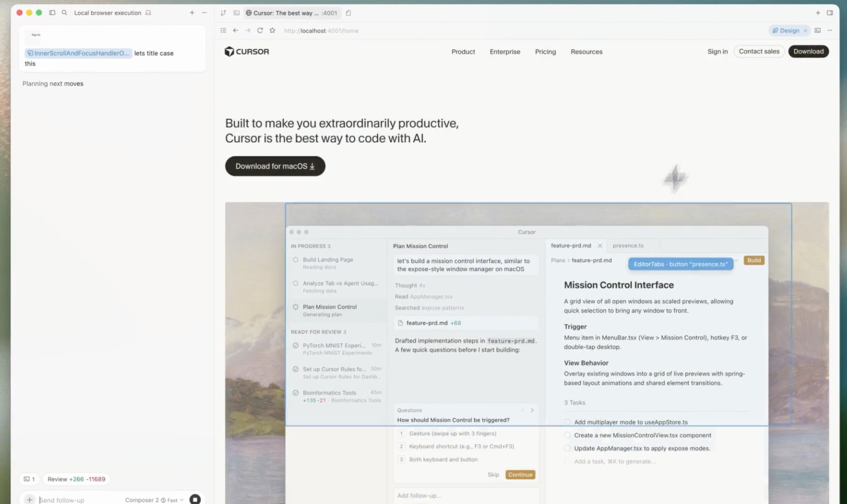Open the git branch icon
The width and height of the screenshot is (847, 504).
click(223, 13)
